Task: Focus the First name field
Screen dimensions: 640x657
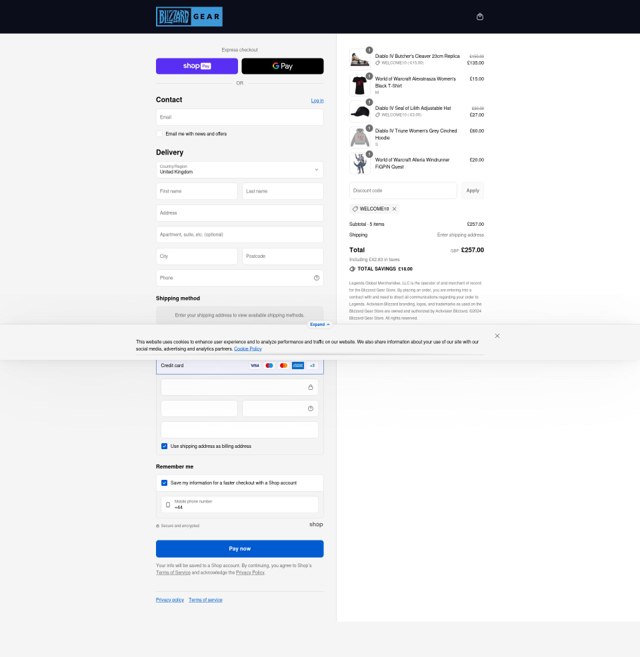Action: (x=197, y=191)
